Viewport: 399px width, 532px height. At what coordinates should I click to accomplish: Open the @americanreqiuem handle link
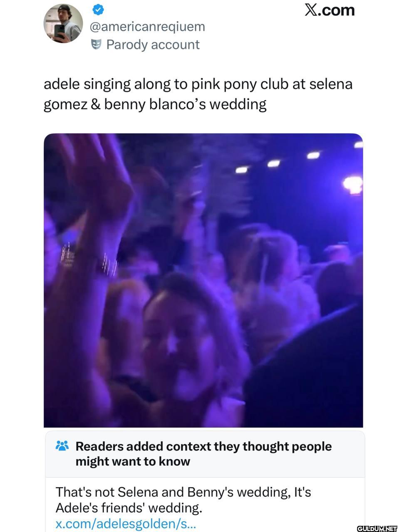[x=147, y=27]
